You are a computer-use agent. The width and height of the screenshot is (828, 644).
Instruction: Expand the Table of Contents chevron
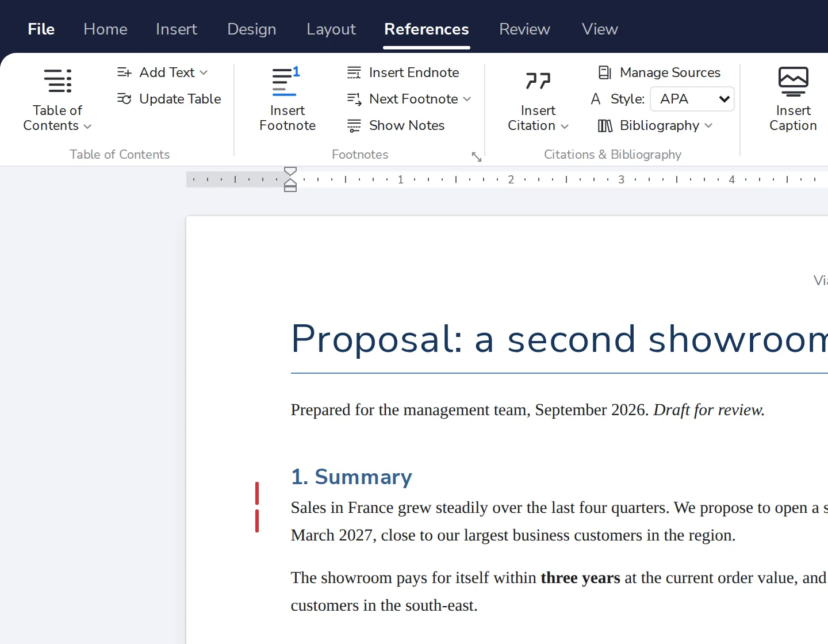87,126
